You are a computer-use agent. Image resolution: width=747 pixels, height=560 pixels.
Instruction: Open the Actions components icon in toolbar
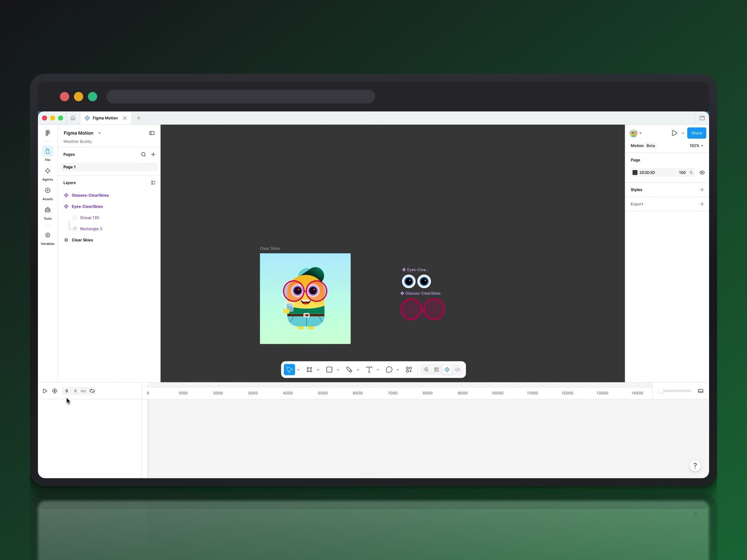[409, 370]
